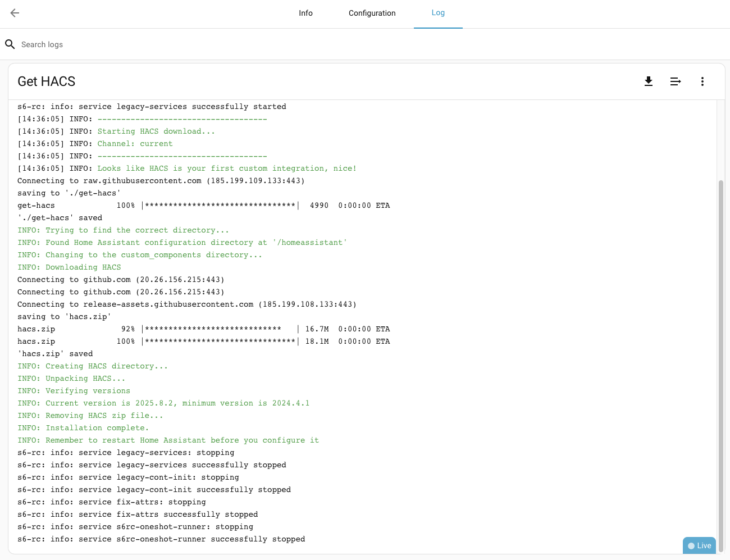This screenshot has width=730, height=560.
Task: Click the "'hacs.zip' saved" line
Action: tap(55, 354)
